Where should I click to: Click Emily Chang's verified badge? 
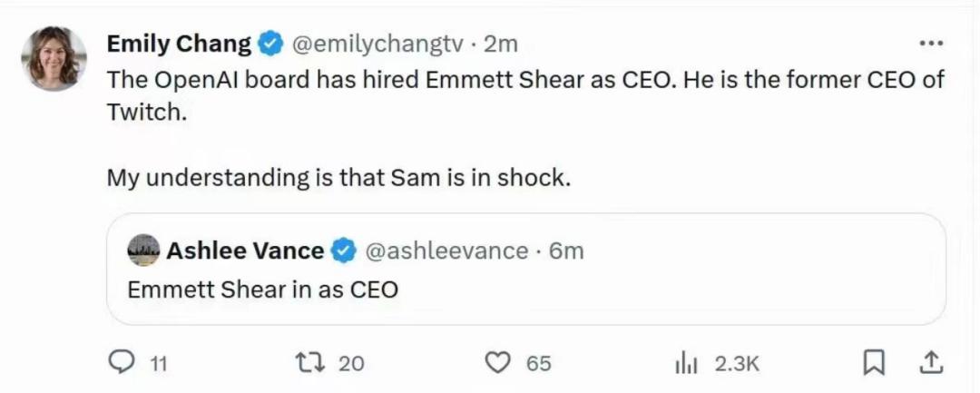[x=272, y=44]
